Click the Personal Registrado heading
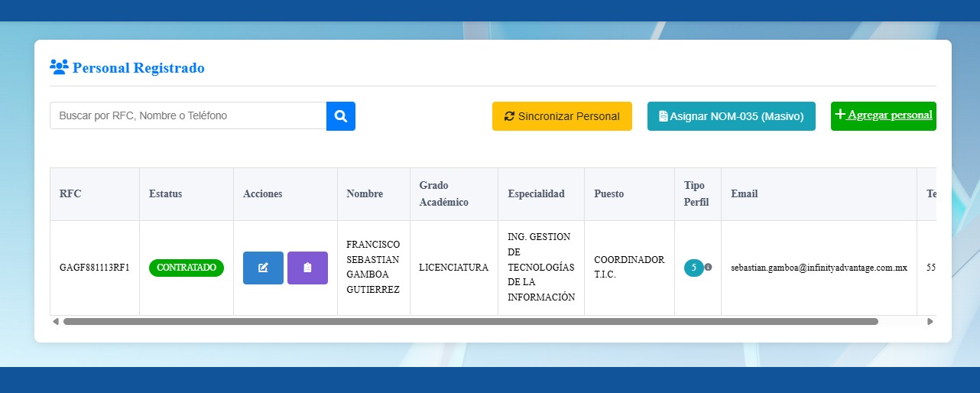980x393 pixels. pos(138,67)
